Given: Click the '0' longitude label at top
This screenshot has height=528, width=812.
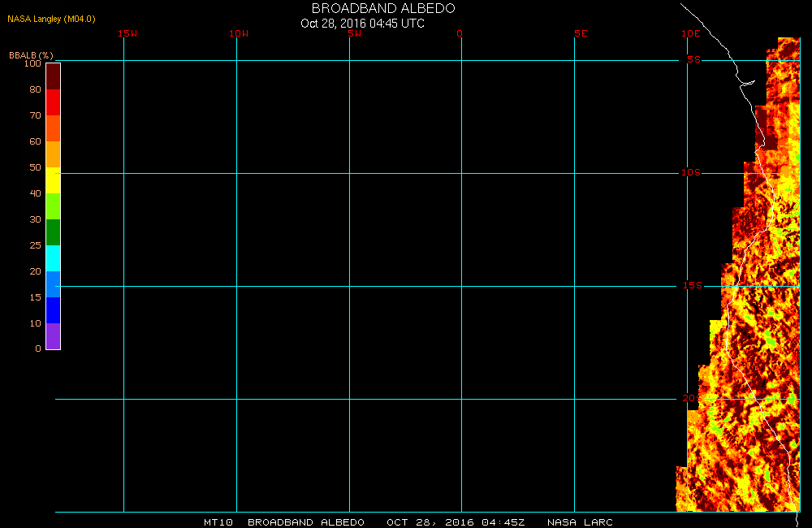Looking at the screenshot, I should tap(460, 33).
